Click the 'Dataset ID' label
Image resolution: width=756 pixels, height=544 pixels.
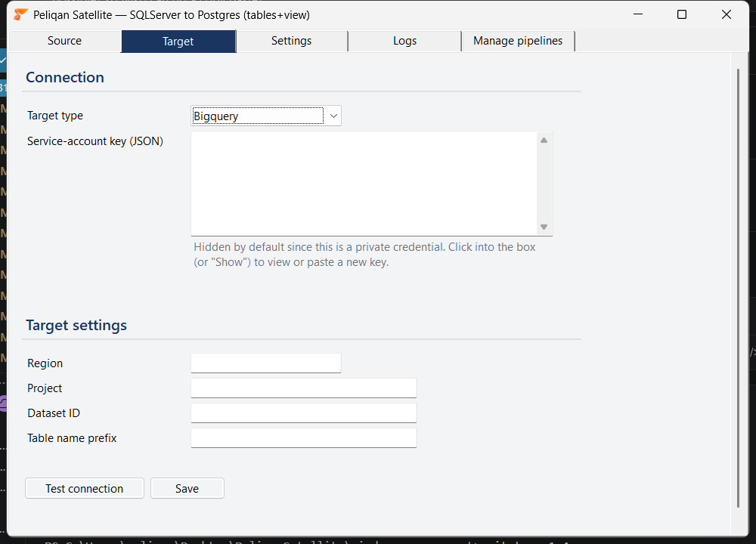coord(54,413)
